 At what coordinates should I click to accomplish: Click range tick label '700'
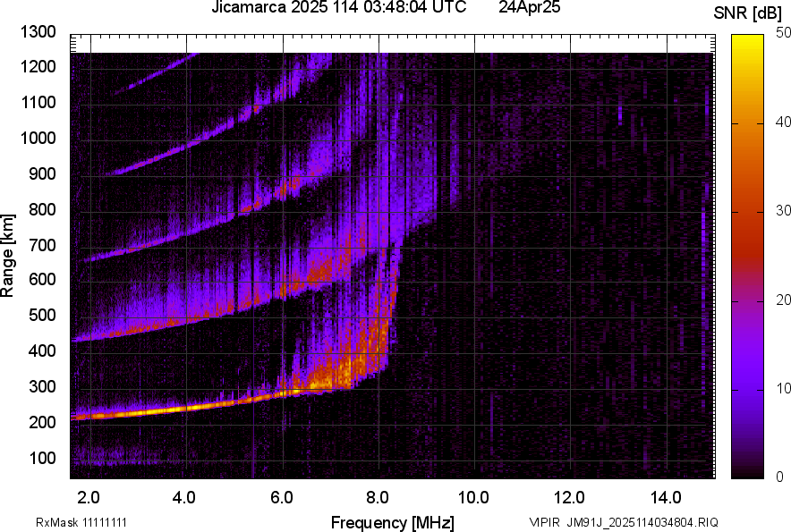[42, 245]
